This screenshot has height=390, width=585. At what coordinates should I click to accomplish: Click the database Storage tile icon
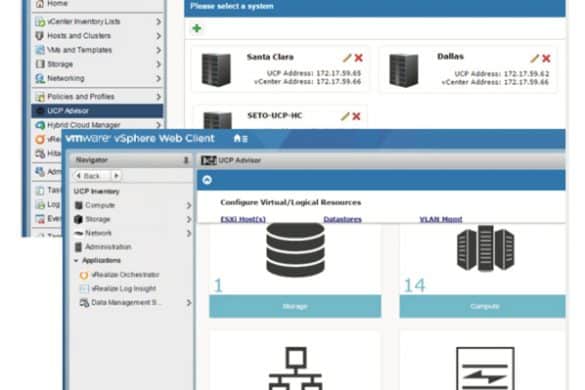[x=295, y=250]
